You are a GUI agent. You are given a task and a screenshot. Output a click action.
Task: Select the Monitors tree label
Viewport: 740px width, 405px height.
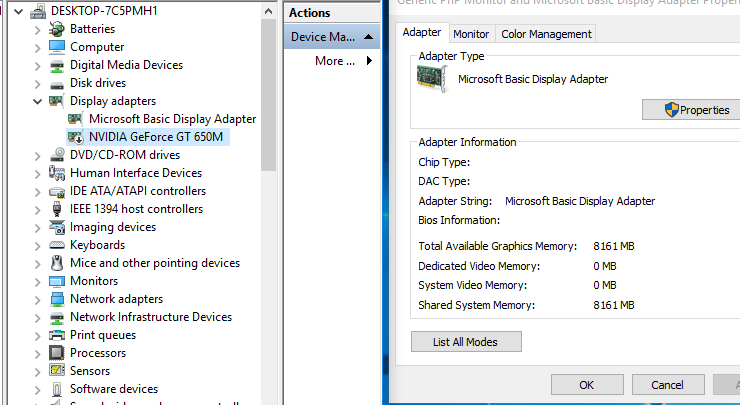[x=94, y=281]
